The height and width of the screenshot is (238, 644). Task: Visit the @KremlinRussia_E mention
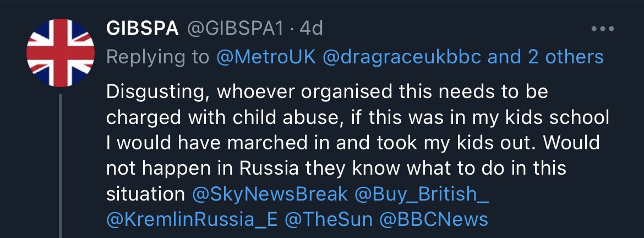pyautogui.click(x=192, y=219)
